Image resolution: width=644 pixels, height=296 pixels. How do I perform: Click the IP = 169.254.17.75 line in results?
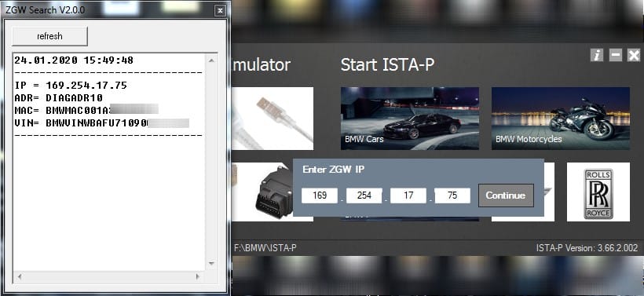pos(71,86)
